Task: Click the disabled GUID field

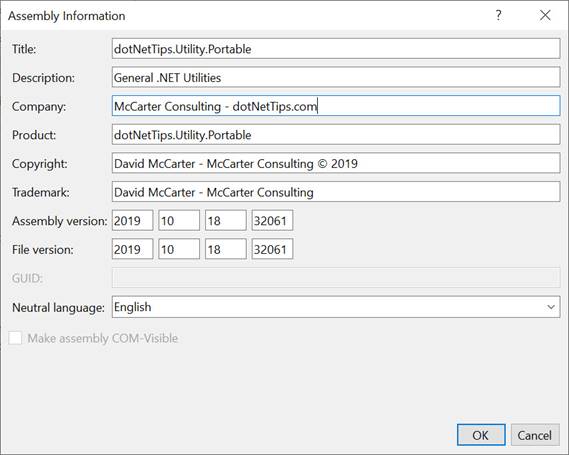Action: [x=336, y=278]
